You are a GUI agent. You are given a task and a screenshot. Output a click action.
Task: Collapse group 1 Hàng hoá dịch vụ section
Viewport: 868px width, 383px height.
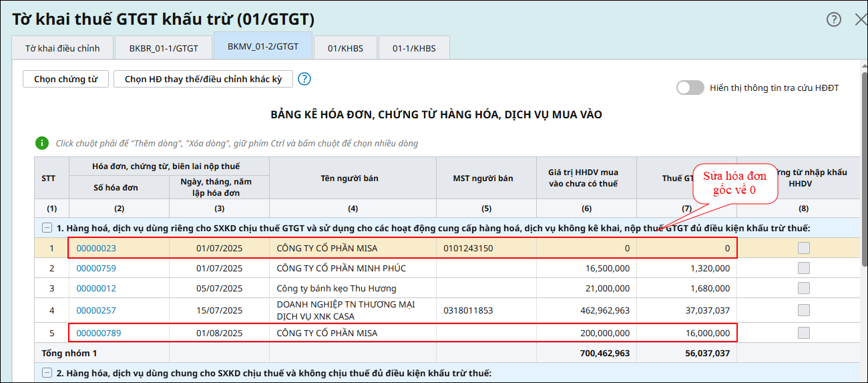click(47, 228)
